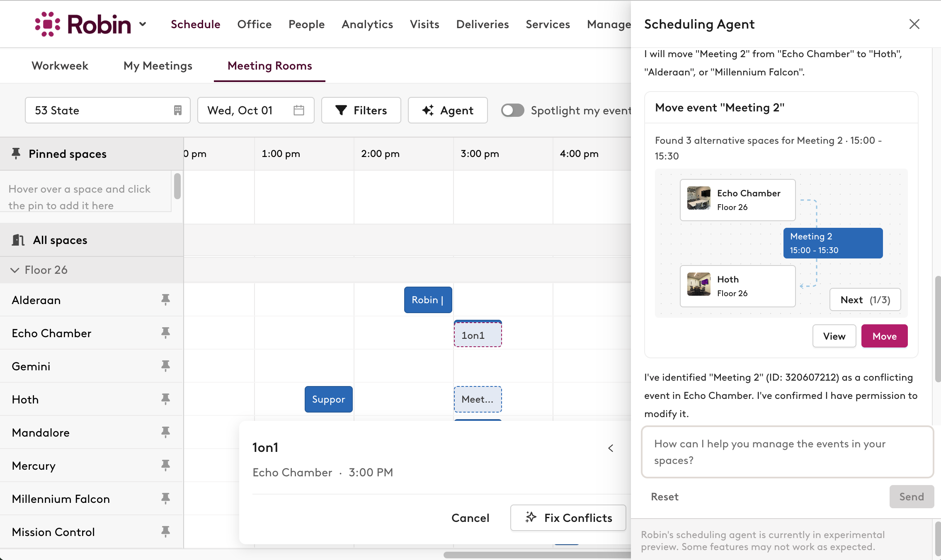Click the building icon in 53 State field

tap(178, 110)
